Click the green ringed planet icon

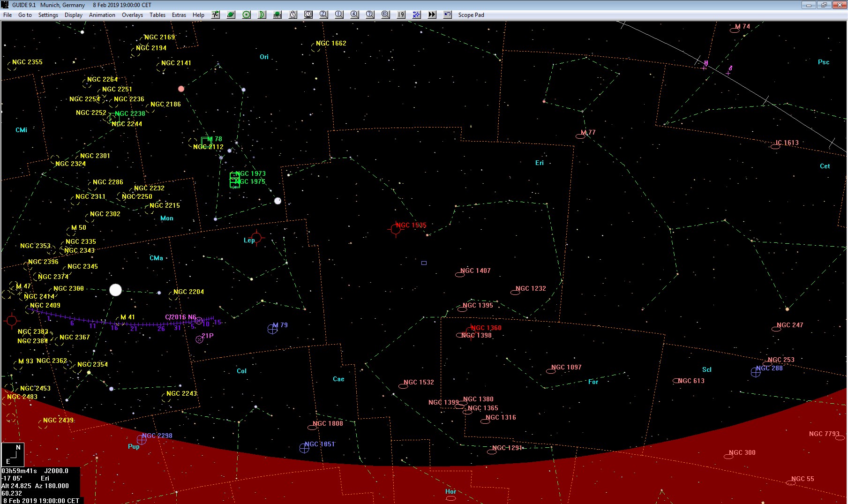[231, 15]
